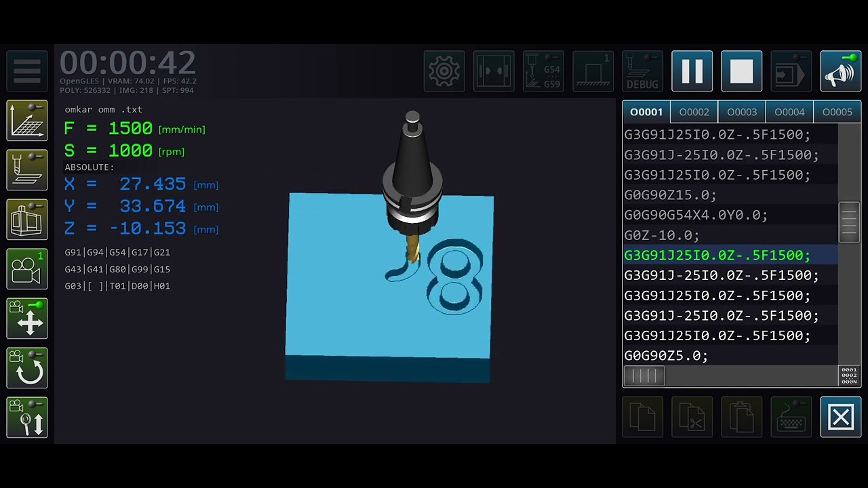Click the POLY IMG SPT stats line

click(x=127, y=90)
